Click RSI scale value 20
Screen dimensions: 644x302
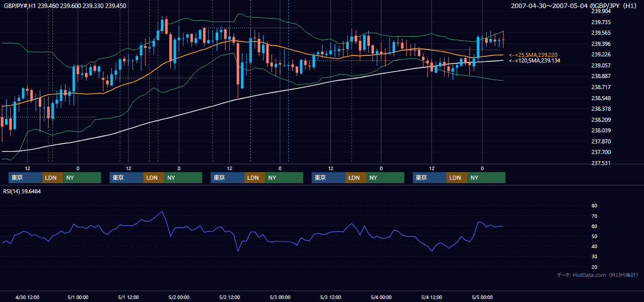[x=594, y=267]
